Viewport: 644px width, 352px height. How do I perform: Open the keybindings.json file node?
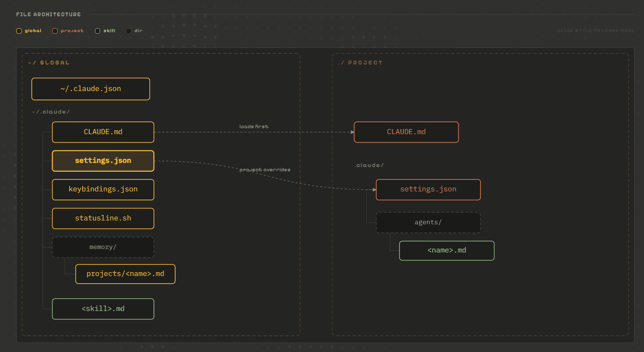click(103, 189)
